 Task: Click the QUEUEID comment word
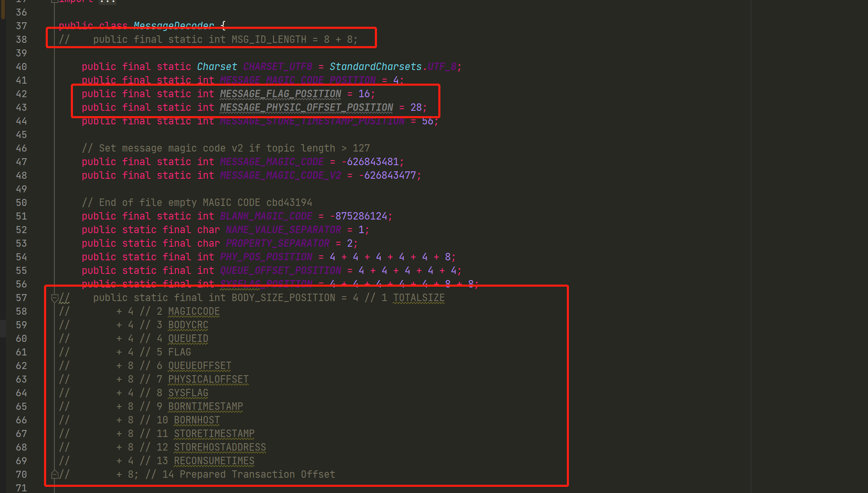(188, 339)
